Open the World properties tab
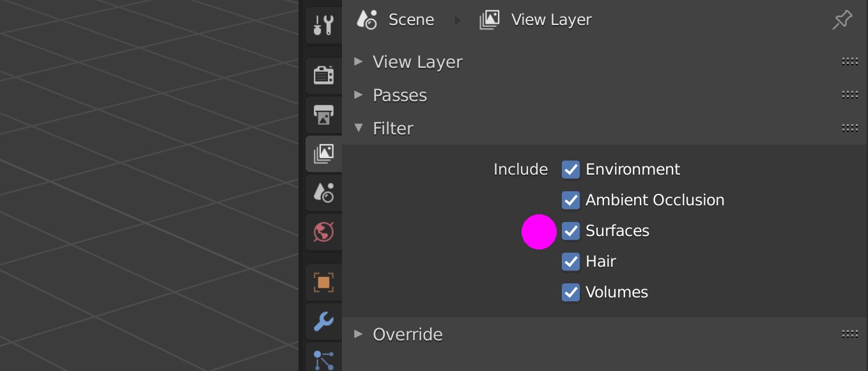868x371 pixels. 323,232
